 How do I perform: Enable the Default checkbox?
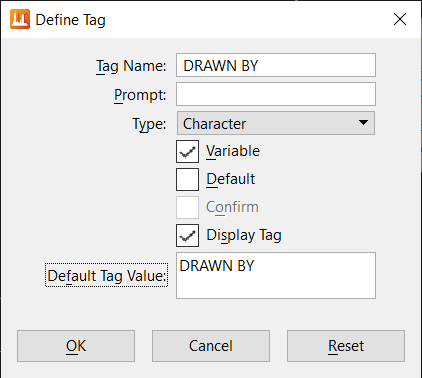pyautogui.click(x=187, y=180)
